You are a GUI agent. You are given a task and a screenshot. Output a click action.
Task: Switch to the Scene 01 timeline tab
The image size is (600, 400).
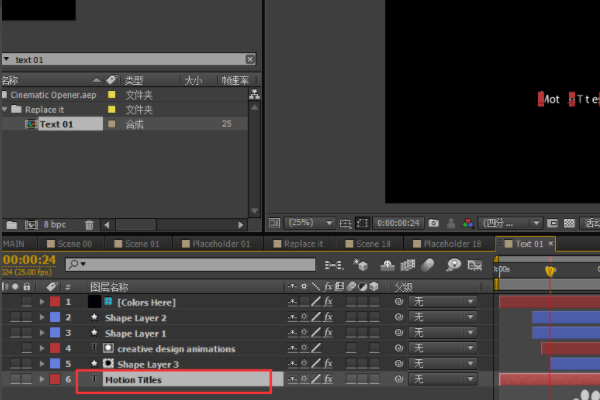tap(137, 244)
